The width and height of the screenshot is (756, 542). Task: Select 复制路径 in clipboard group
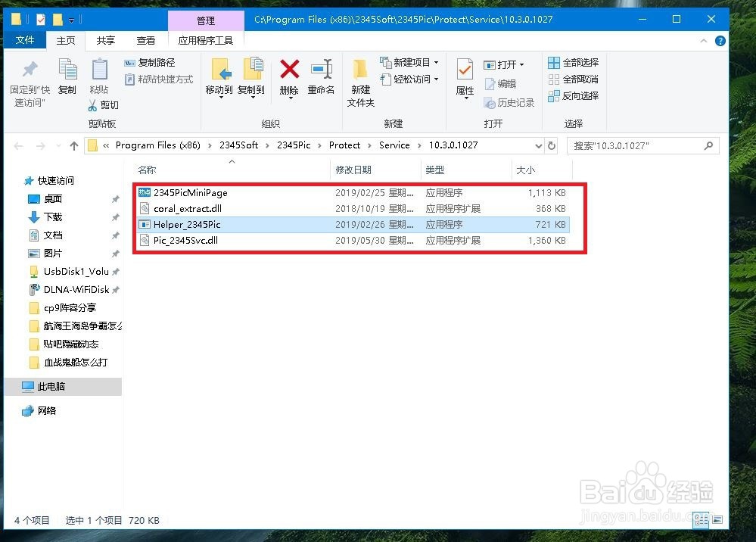click(x=150, y=63)
